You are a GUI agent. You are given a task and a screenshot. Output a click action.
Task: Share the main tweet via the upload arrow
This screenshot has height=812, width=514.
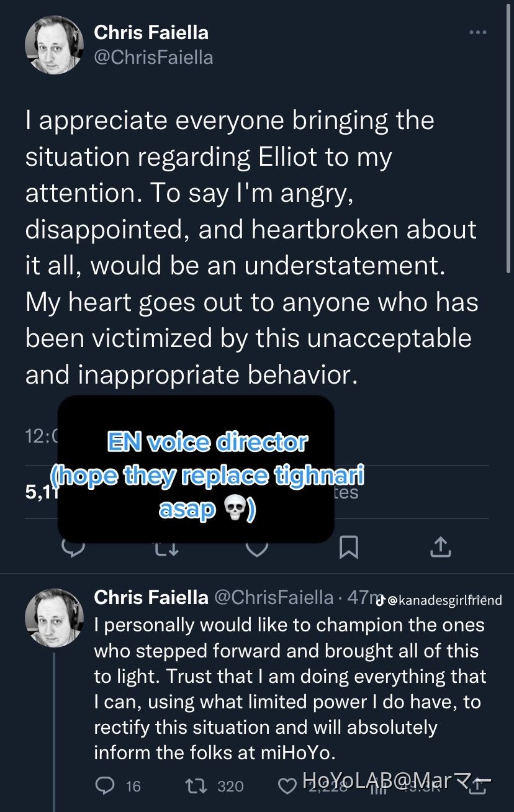(x=441, y=548)
